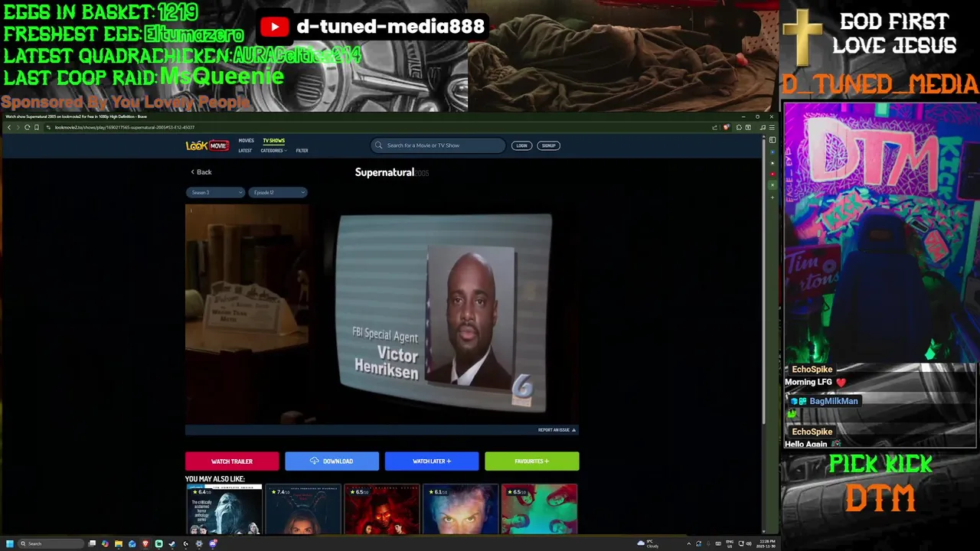
Task: Click the browser back arrow
Action: (8, 127)
